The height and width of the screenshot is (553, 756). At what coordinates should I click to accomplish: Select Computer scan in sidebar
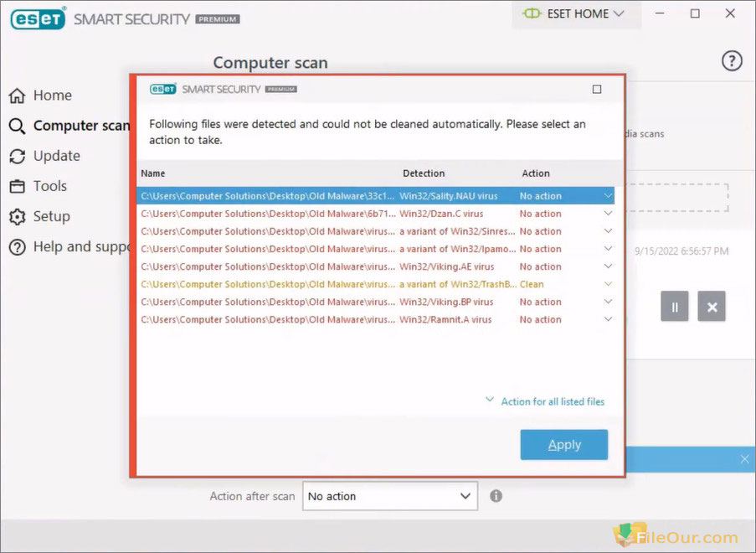coord(81,126)
